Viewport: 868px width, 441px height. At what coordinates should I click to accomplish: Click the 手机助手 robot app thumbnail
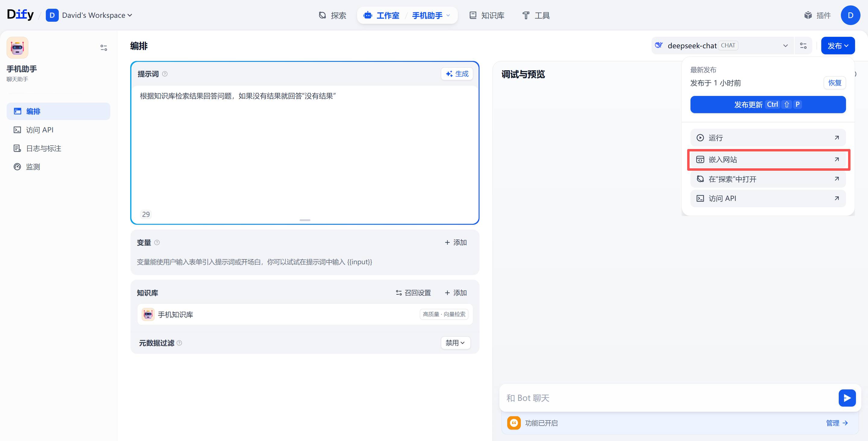(x=17, y=48)
